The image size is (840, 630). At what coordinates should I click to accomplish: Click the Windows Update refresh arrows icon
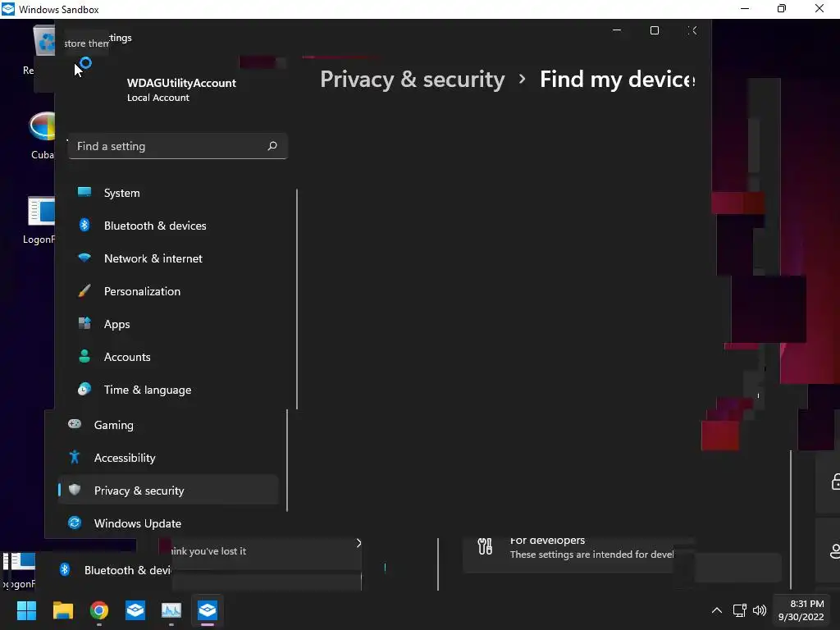click(75, 523)
